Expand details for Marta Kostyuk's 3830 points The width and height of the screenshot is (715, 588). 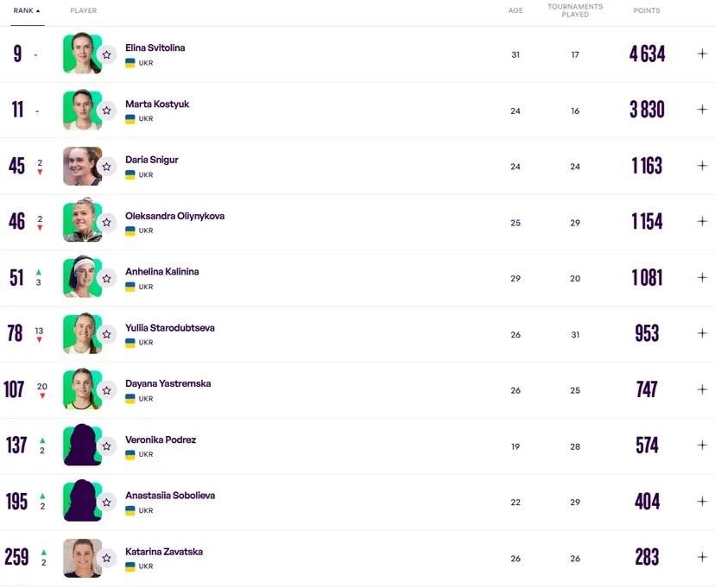pos(702,110)
